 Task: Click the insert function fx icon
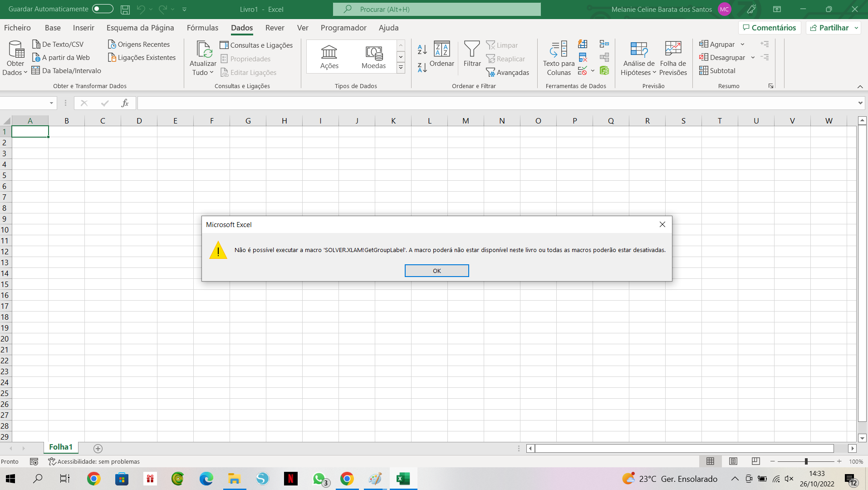point(125,103)
